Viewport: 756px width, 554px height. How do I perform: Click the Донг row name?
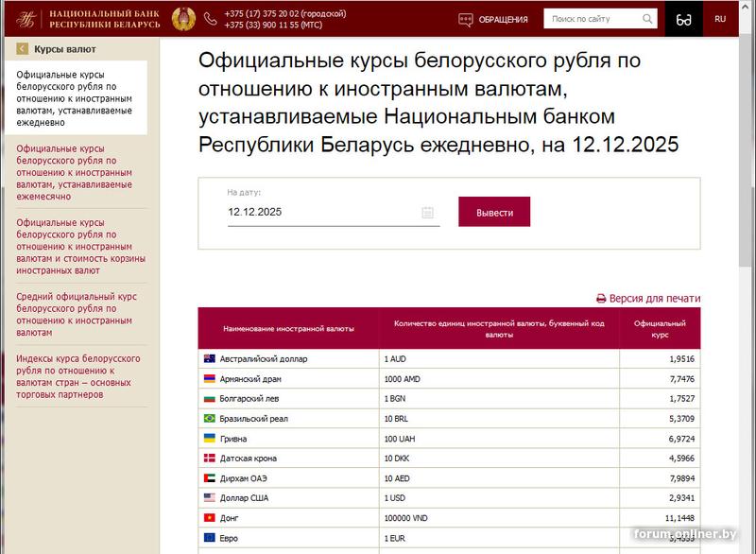(x=229, y=518)
